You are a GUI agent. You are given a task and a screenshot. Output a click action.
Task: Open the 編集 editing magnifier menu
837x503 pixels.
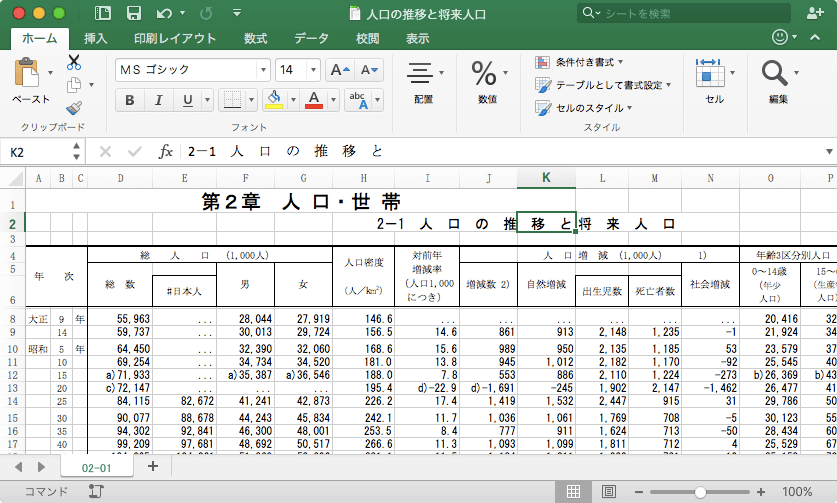pyautogui.click(x=779, y=81)
